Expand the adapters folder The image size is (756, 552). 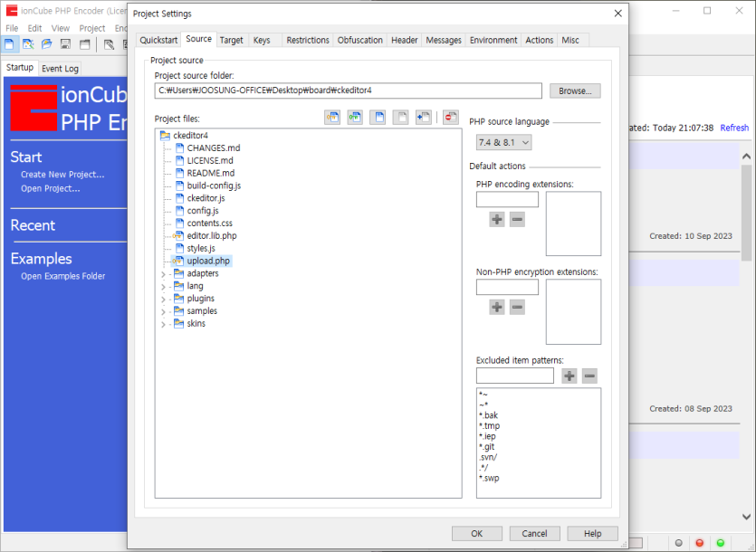(x=163, y=274)
